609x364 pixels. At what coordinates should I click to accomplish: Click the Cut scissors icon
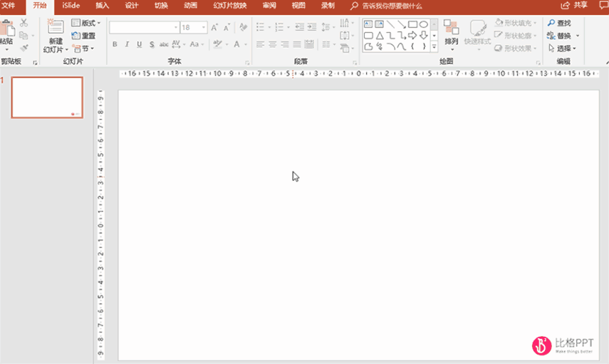tap(24, 24)
